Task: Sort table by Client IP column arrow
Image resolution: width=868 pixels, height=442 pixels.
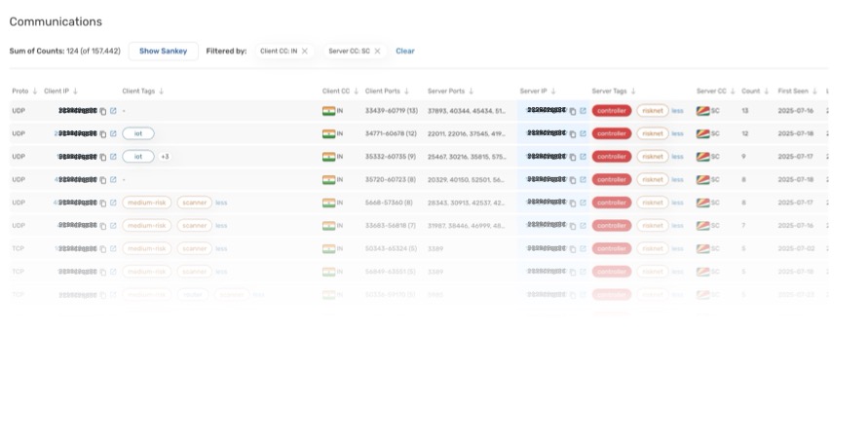Action: tap(75, 92)
